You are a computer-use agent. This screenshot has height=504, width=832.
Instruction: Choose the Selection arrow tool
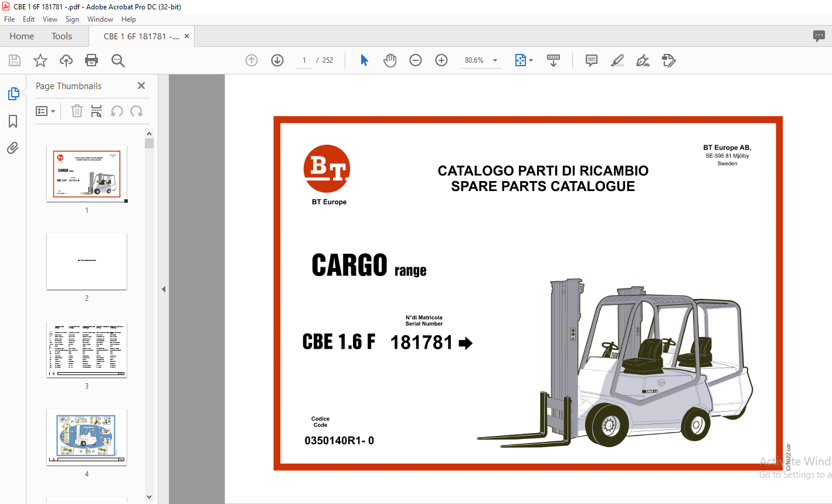coord(364,60)
